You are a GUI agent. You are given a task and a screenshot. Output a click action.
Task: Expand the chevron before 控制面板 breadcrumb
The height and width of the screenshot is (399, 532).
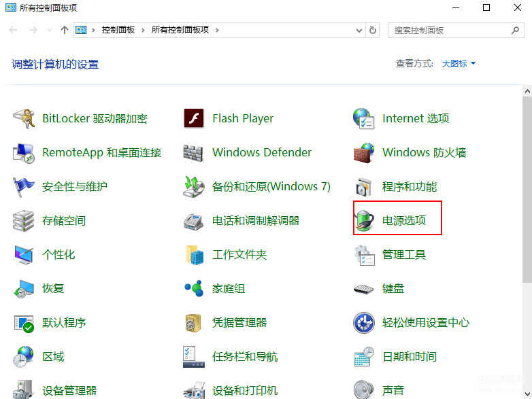[93, 30]
